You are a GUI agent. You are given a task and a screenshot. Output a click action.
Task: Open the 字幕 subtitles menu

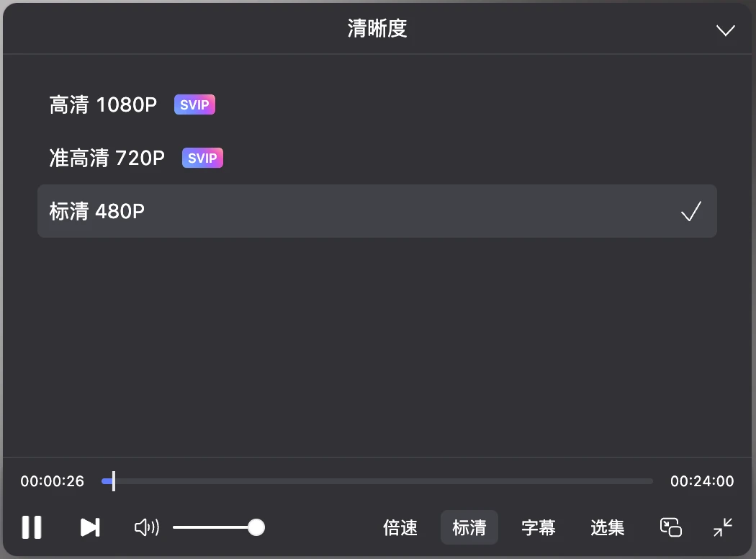click(539, 528)
